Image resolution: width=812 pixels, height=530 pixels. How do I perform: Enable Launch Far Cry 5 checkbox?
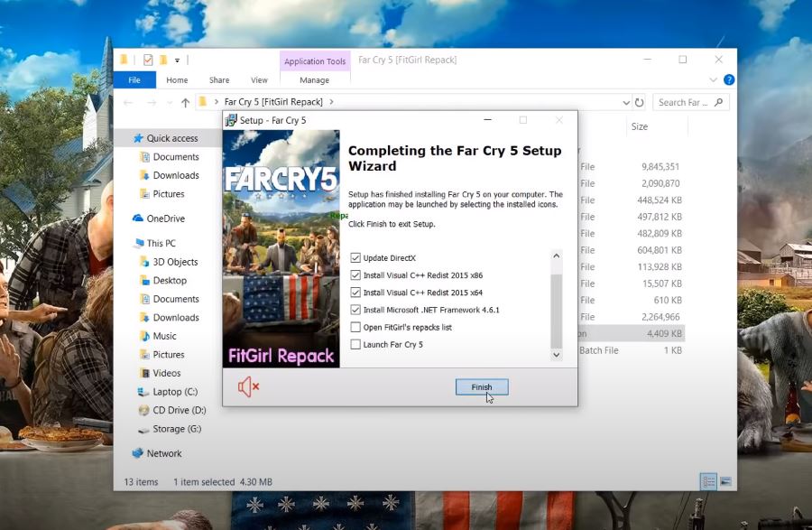click(355, 345)
